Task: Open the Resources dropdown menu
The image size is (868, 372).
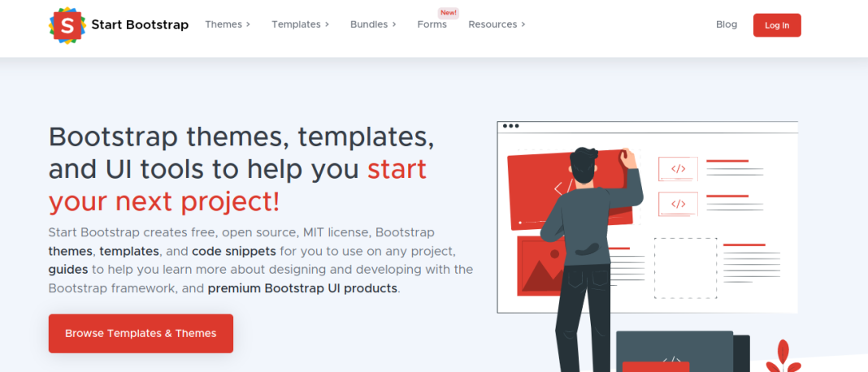Action: tap(497, 24)
